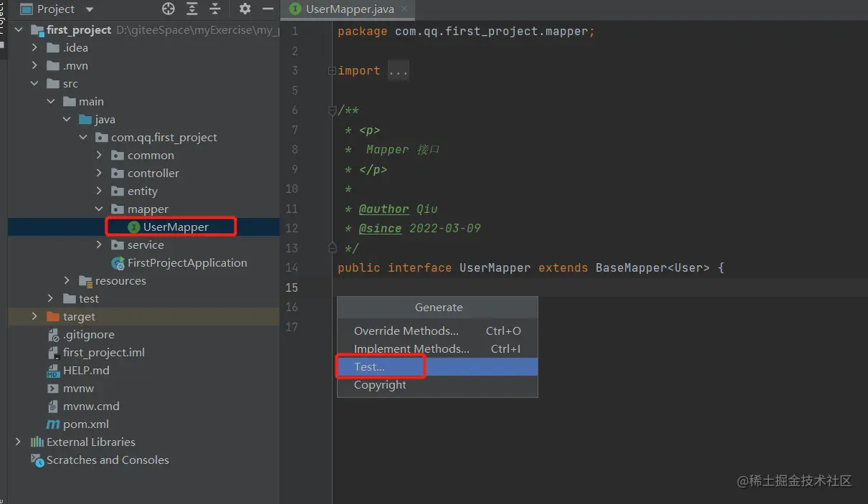
Task: Click the mvnw script file icon
Action: tap(53, 389)
